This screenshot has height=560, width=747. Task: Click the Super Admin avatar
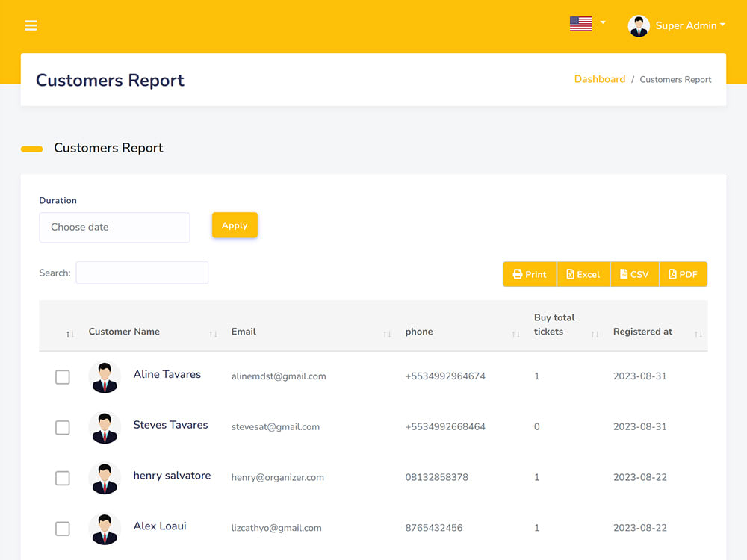click(x=639, y=25)
